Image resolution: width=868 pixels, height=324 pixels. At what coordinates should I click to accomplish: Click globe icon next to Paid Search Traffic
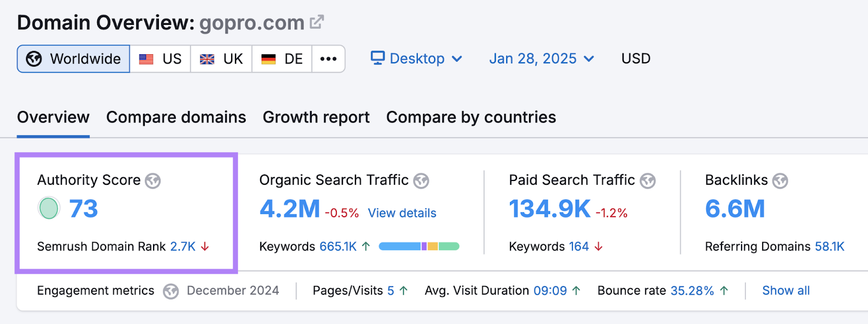(647, 181)
